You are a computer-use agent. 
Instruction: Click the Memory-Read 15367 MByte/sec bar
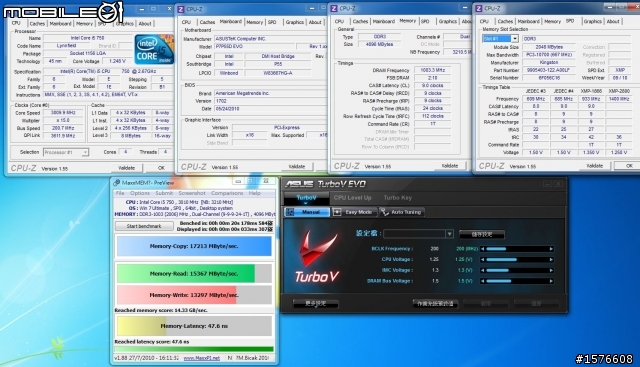click(x=194, y=274)
